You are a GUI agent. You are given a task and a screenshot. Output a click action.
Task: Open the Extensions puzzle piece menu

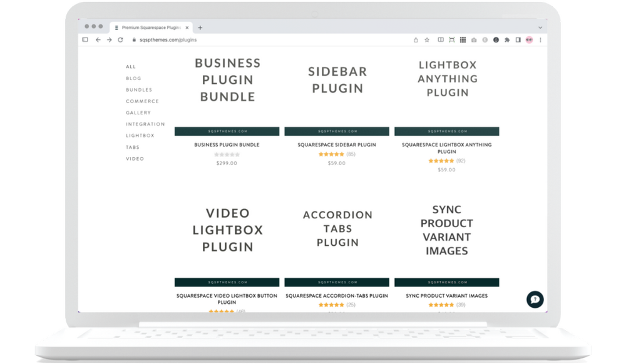pos(507,40)
